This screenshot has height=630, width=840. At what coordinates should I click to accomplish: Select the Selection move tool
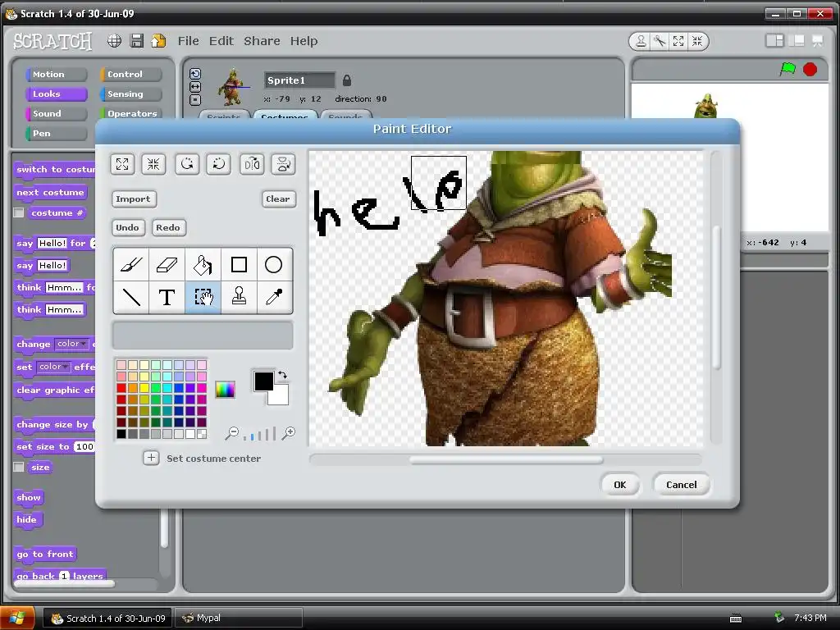[203, 297]
